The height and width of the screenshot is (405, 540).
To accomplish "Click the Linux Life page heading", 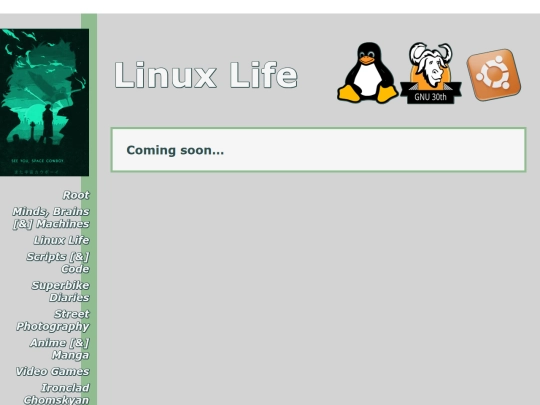I will 206,75.
